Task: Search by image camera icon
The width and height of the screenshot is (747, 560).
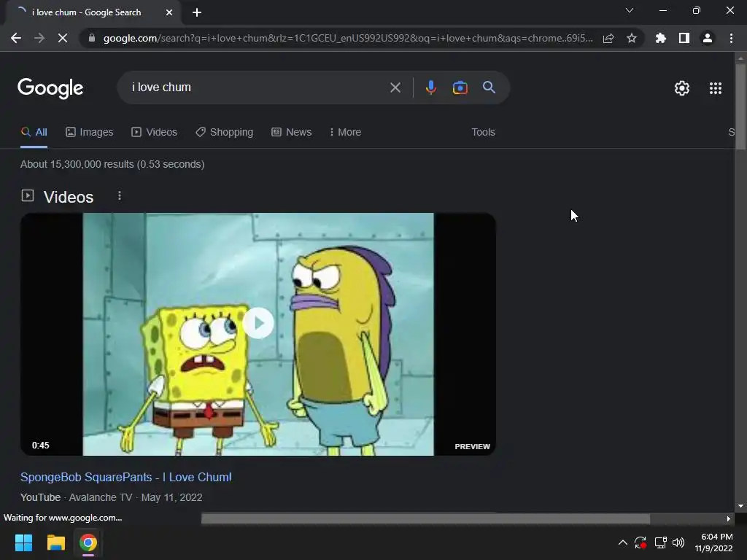Action: tap(460, 87)
